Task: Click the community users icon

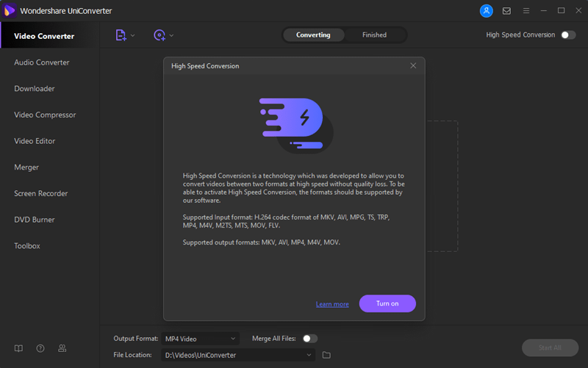Action: point(62,348)
